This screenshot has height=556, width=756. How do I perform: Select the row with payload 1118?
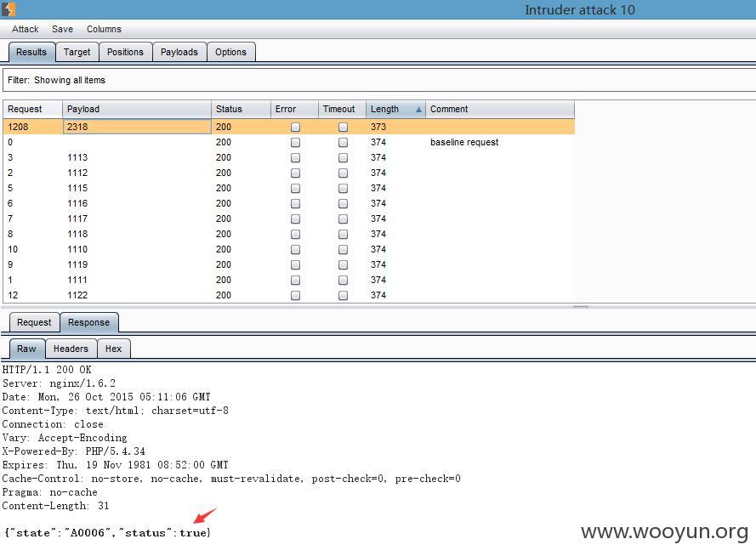(x=289, y=234)
